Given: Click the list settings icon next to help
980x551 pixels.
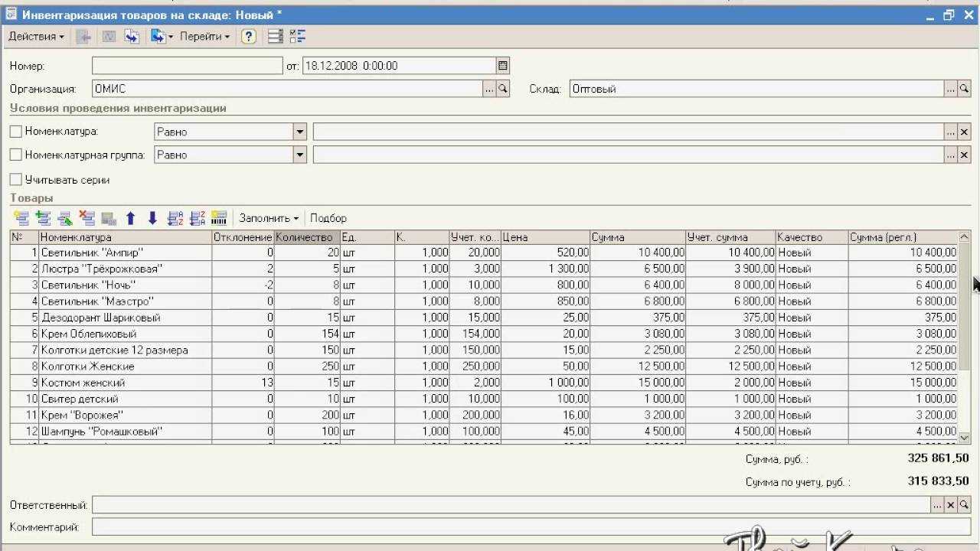Looking at the screenshot, I should 276,36.
